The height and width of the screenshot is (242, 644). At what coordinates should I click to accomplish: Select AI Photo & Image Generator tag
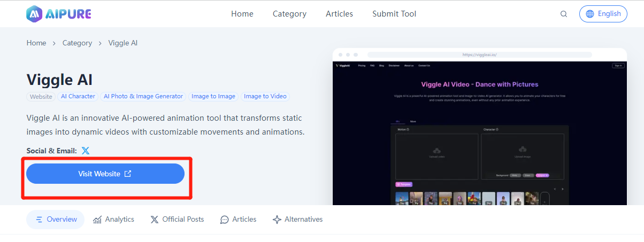(143, 97)
